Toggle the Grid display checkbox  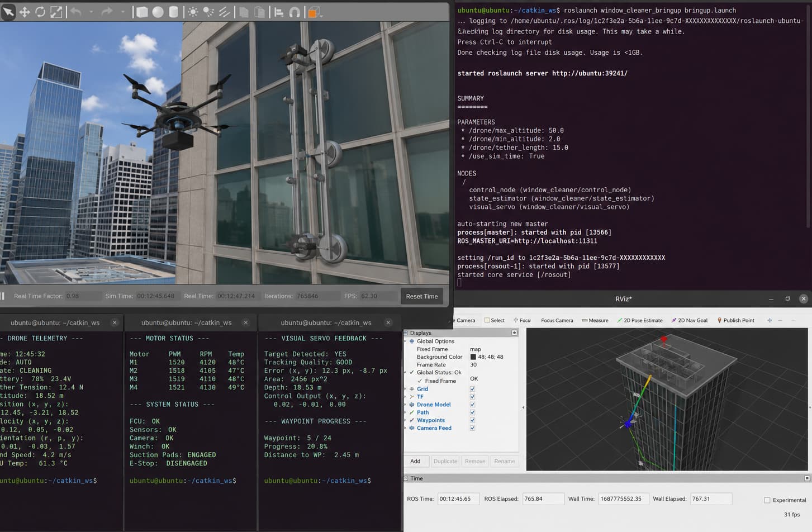(472, 389)
